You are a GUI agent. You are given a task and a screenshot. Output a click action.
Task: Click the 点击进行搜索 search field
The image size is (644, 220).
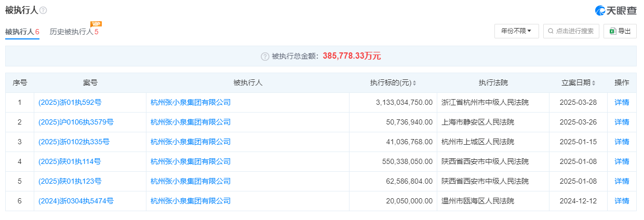coord(571,31)
